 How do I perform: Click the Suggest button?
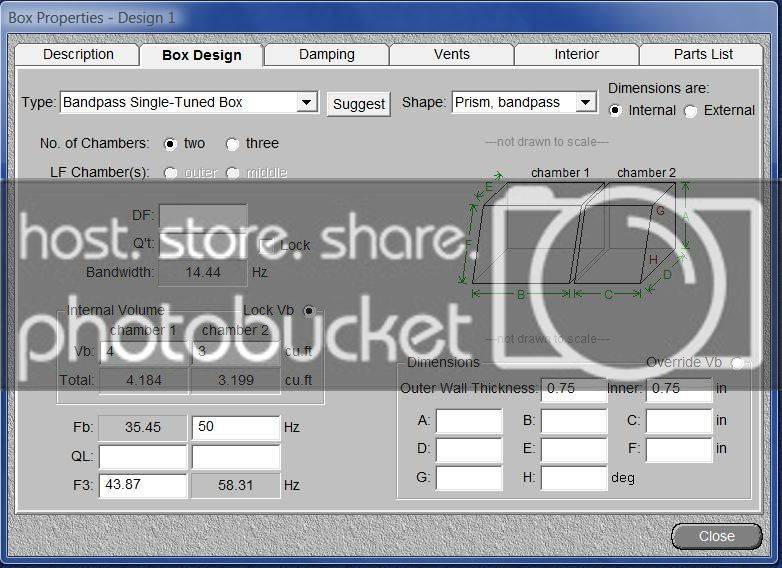359,104
